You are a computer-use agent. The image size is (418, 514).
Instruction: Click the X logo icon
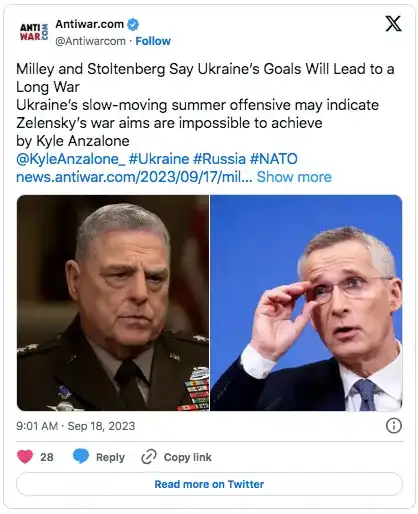(x=393, y=24)
